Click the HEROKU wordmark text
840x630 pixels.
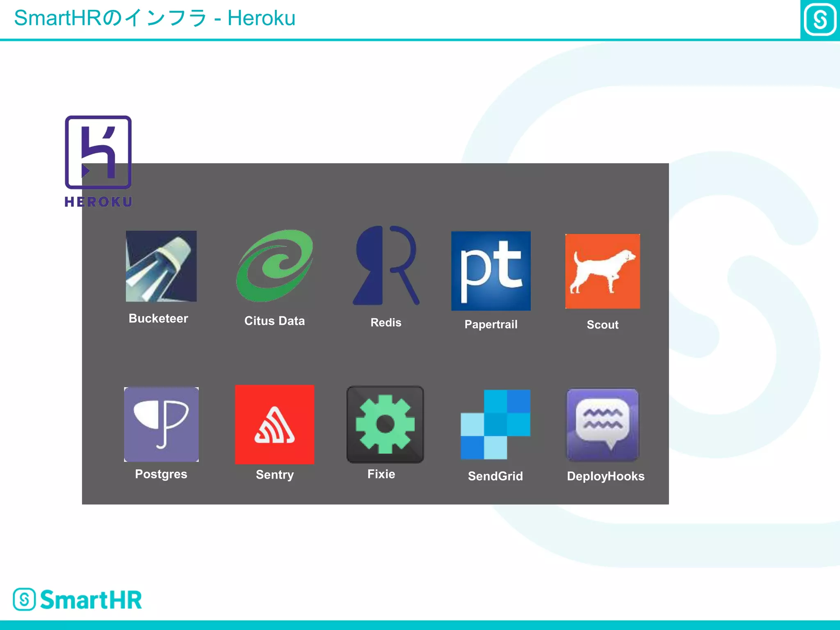tap(98, 202)
